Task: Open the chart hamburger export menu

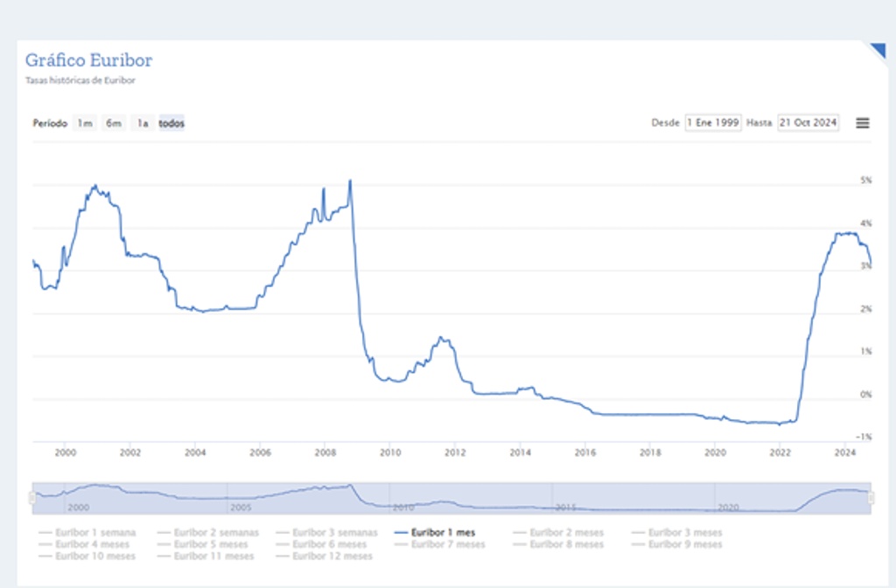Action: [x=862, y=123]
